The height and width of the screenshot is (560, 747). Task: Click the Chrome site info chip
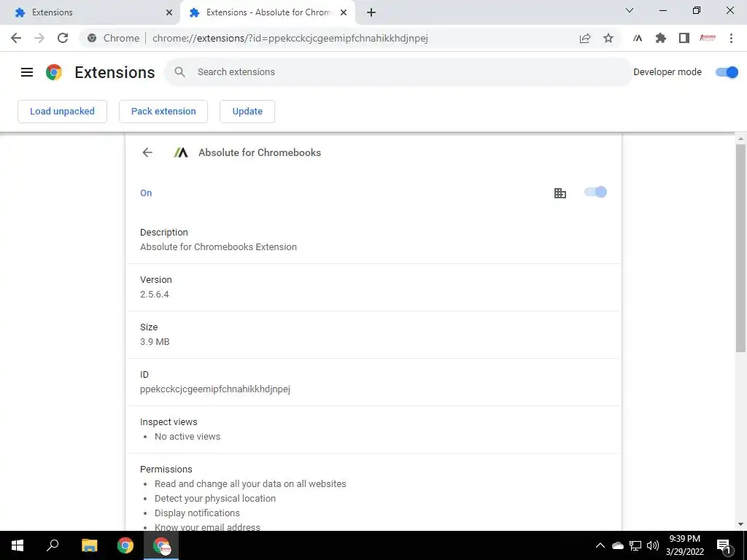112,38
